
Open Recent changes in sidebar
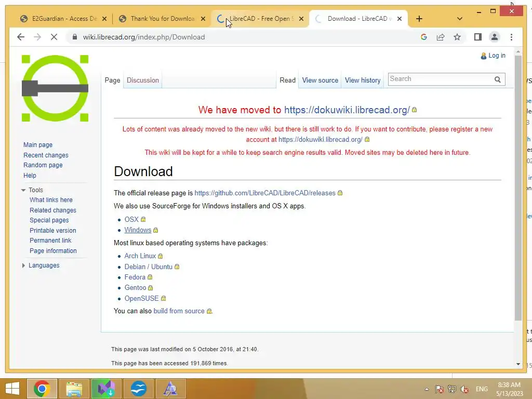point(46,155)
